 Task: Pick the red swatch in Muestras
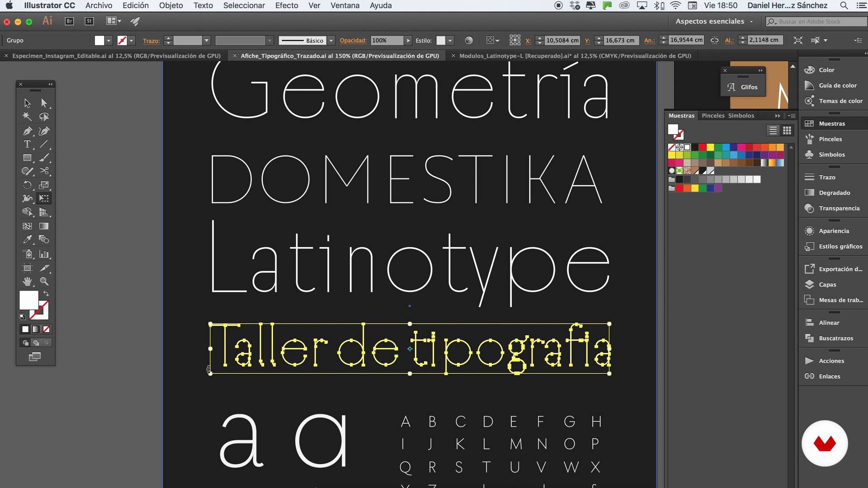[x=702, y=147]
